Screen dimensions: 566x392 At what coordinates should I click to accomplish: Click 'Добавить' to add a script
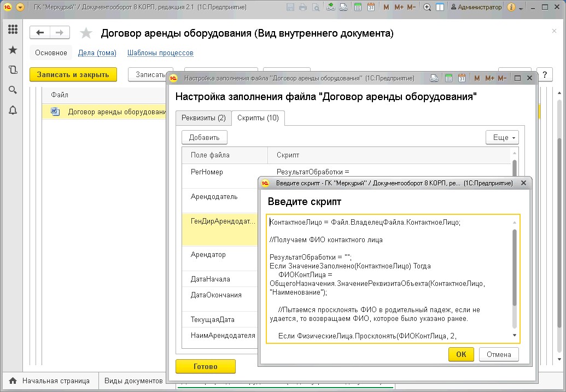tap(205, 138)
